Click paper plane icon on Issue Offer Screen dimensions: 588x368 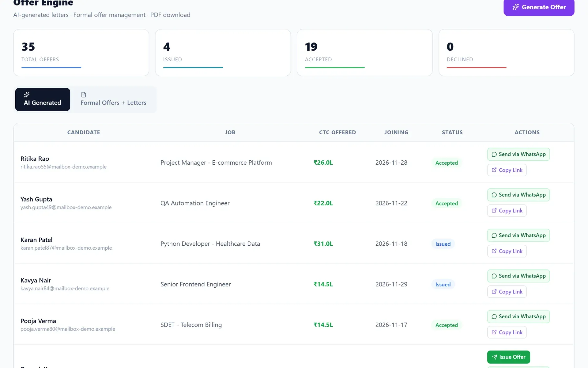(x=495, y=357)
